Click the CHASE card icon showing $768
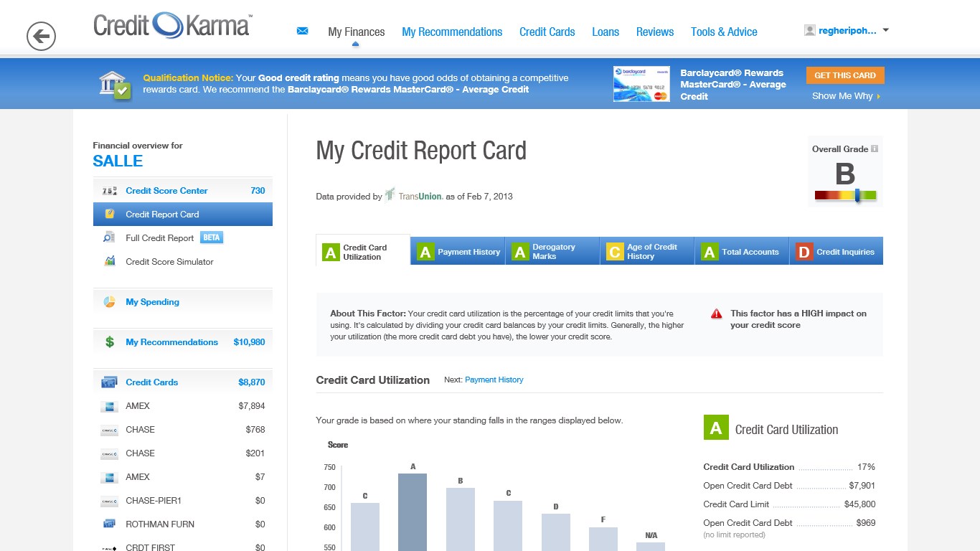The image size is (980, 551). (x=110, y=430)
